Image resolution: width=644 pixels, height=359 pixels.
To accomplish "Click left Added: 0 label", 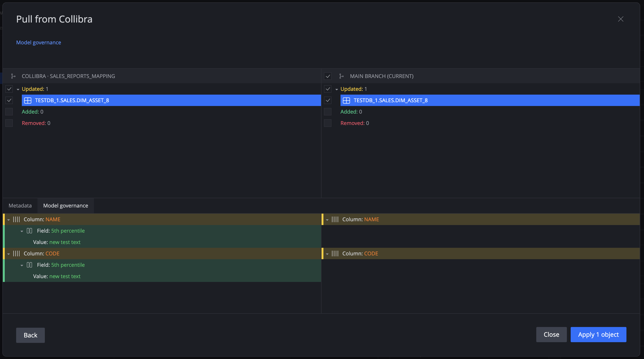I will pos(33,112).
